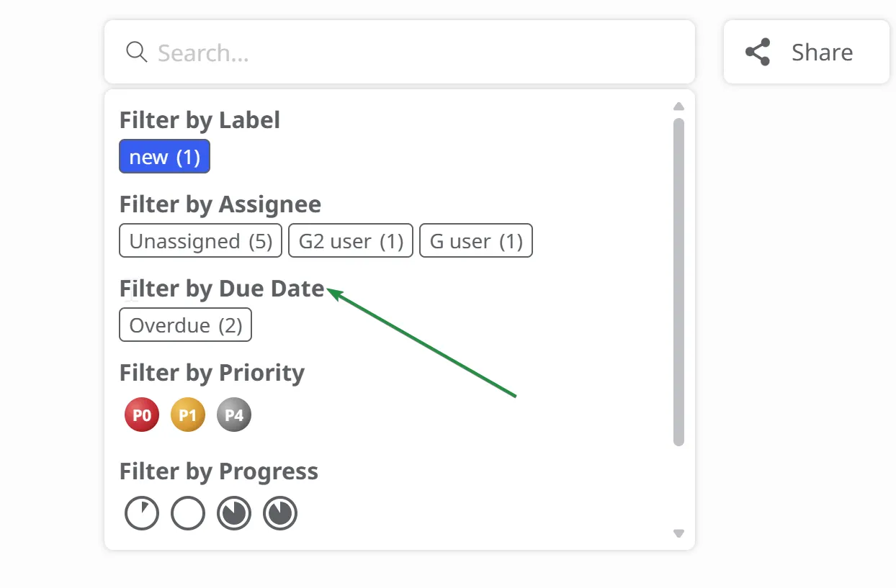Click the Share button label
Viewport: 896px width, 588px height.
[x=822, y=53]
